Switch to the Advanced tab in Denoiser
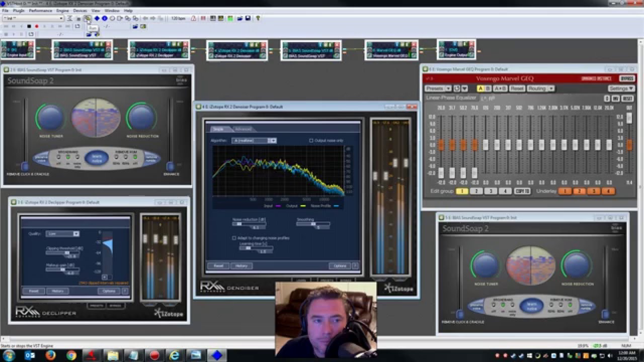The height and width of the screenshot is (362, 644). point(243,129)
